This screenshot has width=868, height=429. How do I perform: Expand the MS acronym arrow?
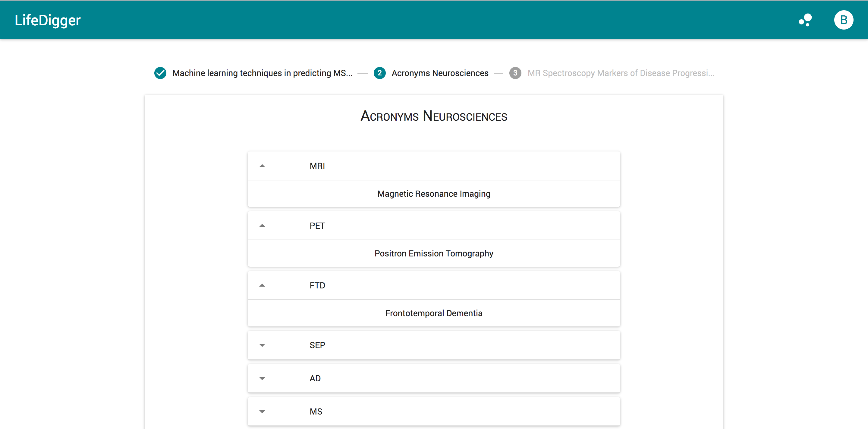point(262,412)
